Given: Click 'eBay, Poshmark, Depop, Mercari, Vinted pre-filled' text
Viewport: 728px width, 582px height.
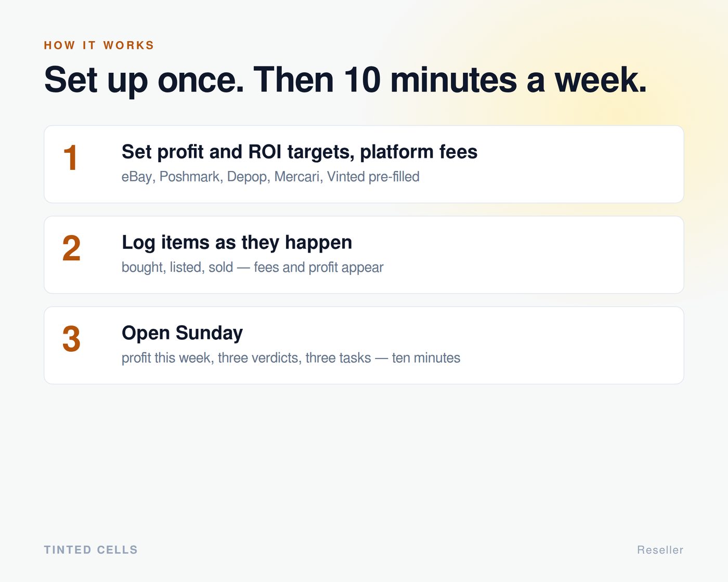Looking at the screenshot, I should [270, 177].
